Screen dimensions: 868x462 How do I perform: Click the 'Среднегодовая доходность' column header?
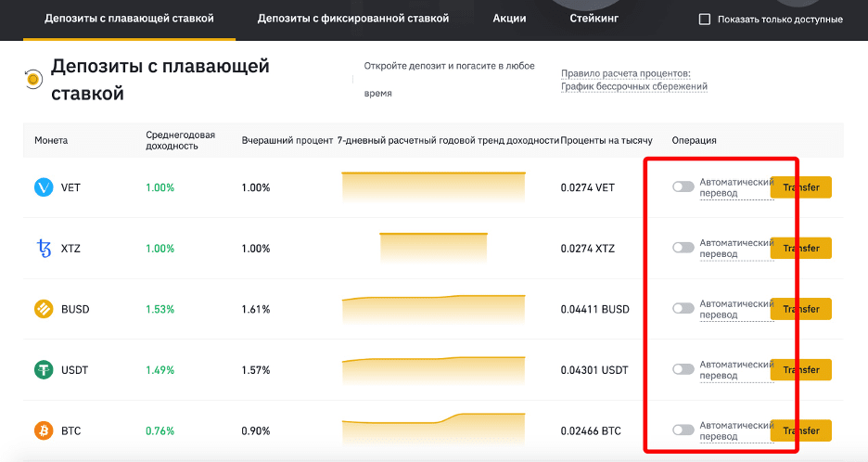click(x=181, y=140)
